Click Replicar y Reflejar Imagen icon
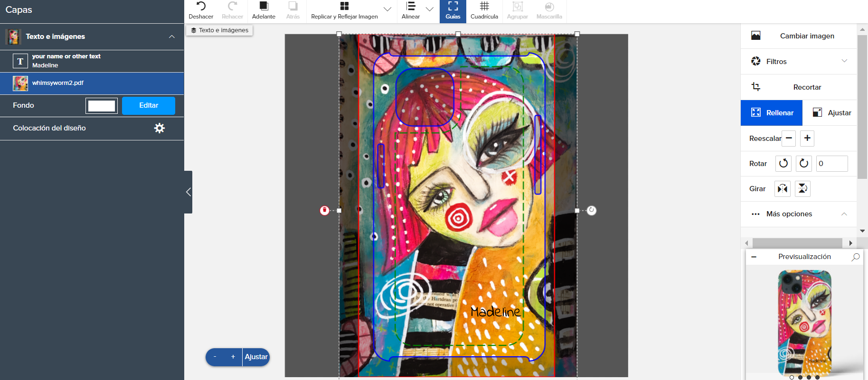Viewport: 868px width, 380px height. tap(345, 6)
